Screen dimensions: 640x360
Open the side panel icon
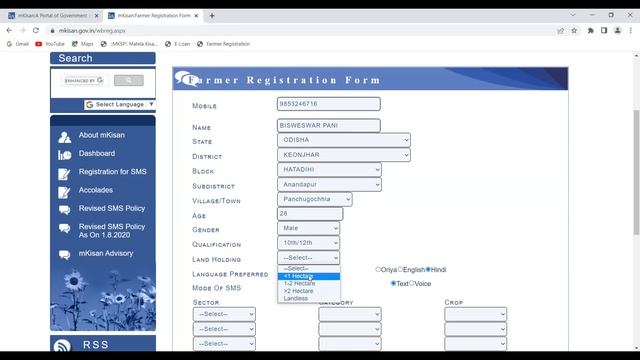(604, 31)
